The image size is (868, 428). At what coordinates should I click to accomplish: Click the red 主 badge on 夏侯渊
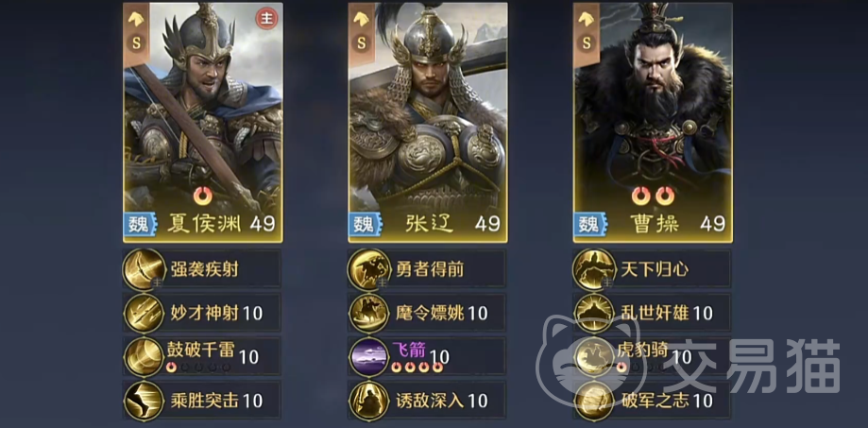(266, 19)
